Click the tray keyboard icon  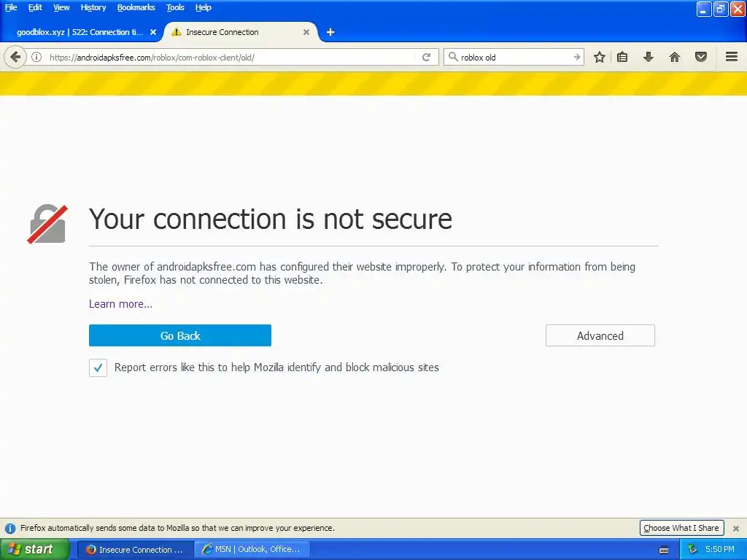tap(664, 550)
